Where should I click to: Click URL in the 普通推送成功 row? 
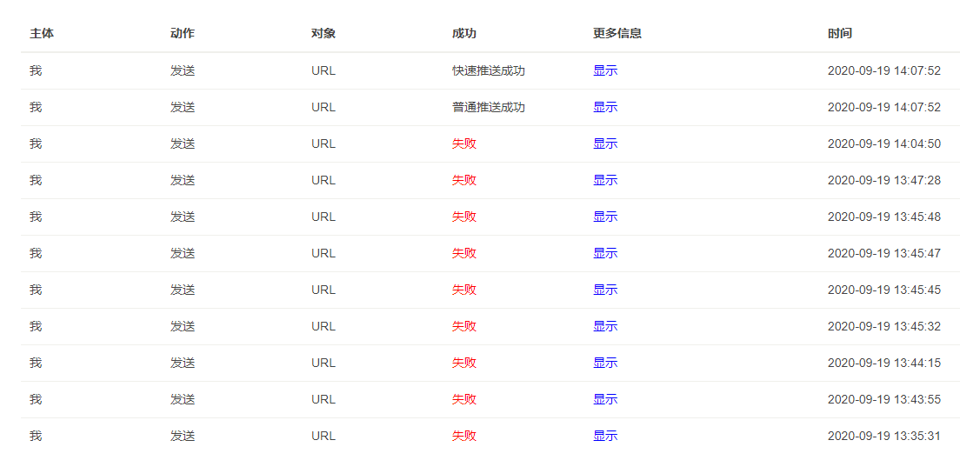click(x=323, y=107)
